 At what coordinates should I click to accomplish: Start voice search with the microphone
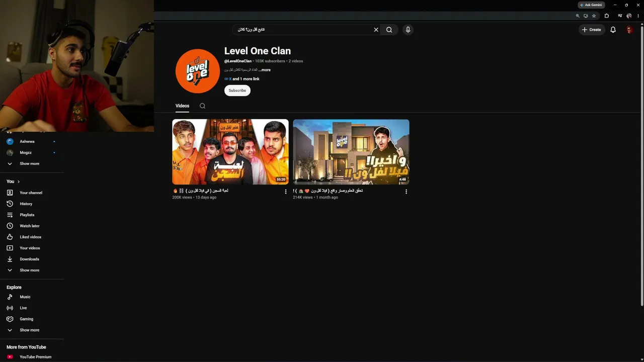408,30
